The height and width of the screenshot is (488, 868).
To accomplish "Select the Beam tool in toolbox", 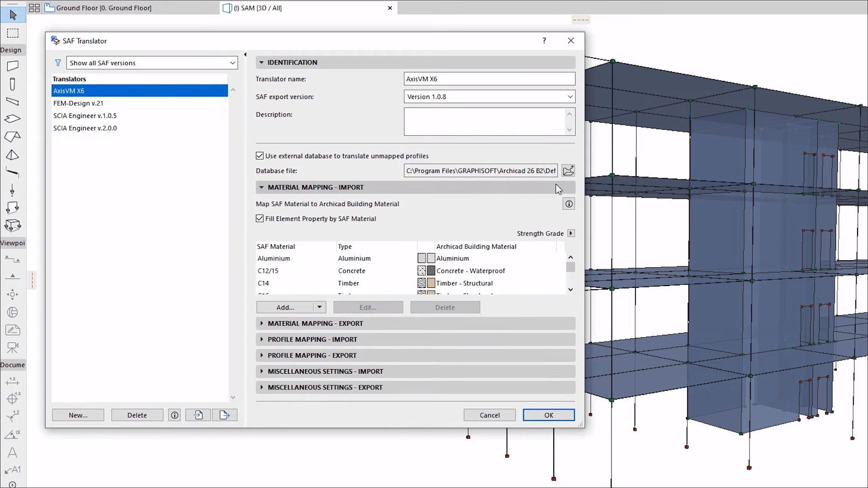I will coord(13,101).
